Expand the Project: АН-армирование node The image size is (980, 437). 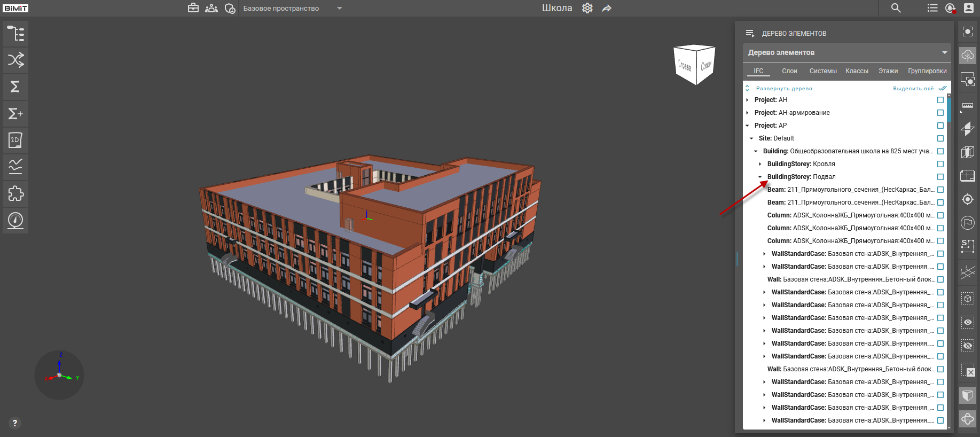[x=747, y=113]
